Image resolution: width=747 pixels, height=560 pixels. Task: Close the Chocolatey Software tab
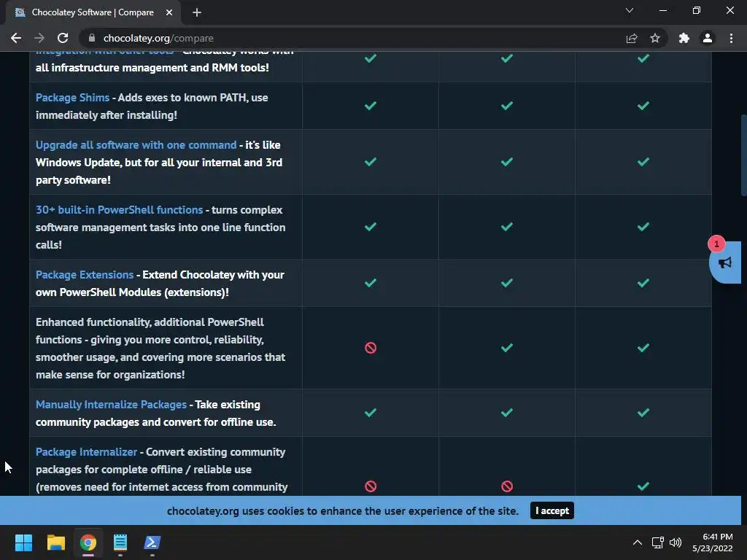[169, 12]
